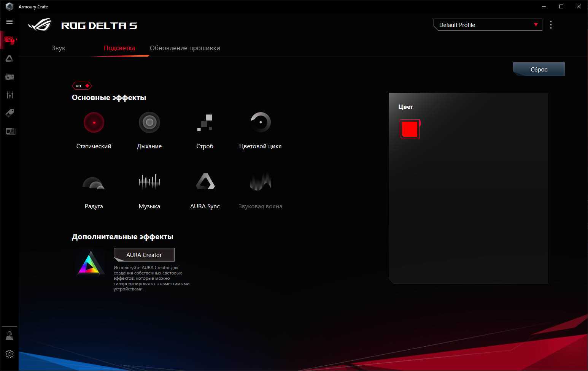
Task: Click the red color swatch under Цвет
Action: point(410,129)
